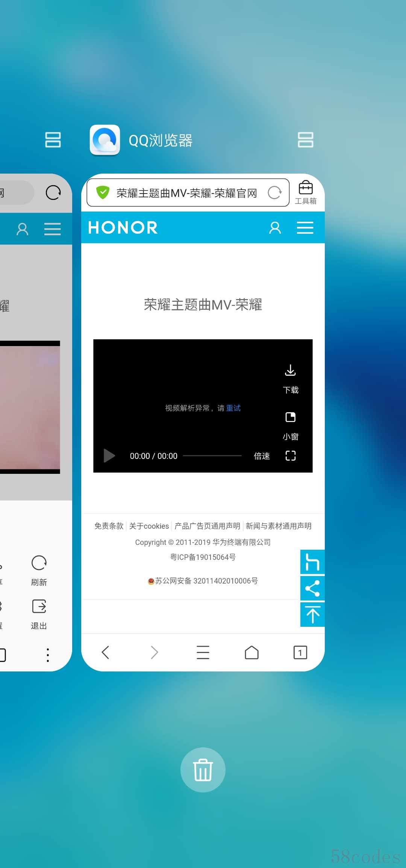Go forward with browser forward arrow
Image resolution: width=406 pixels, height=868 pixels.
pos(154,653)
